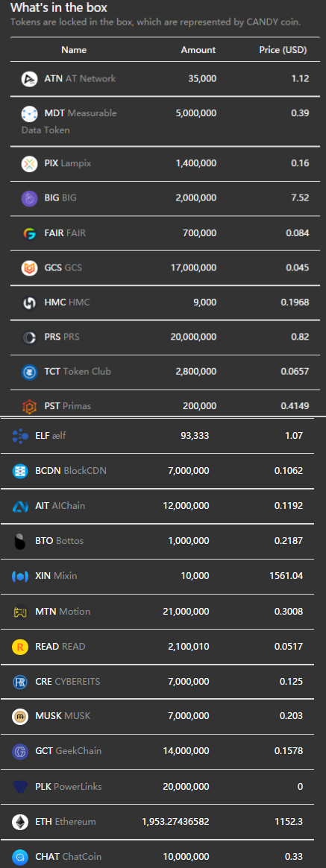Select the CRE CYBEREITS token name
Screen dimensions: 326x868
pyautogui.click(x=68, y=682)
